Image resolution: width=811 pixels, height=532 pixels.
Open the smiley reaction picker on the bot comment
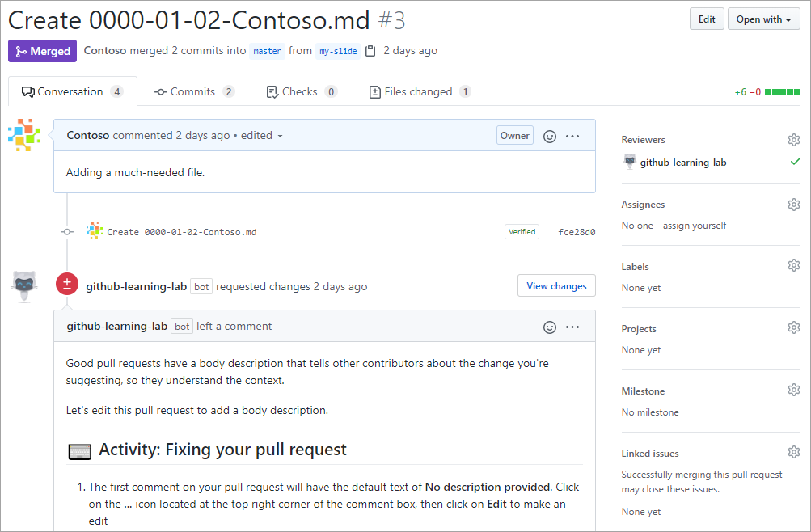pyautogui.click(x=550, y=327)
